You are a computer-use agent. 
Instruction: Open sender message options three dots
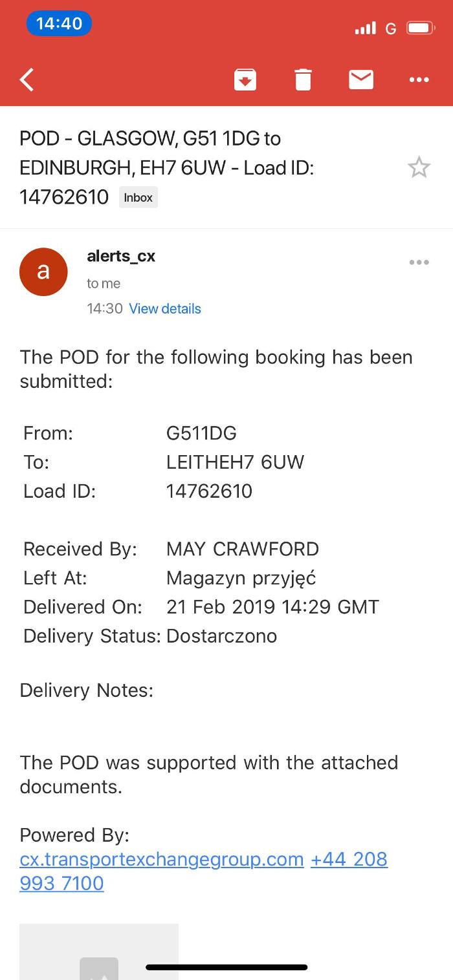coord(419,262)
